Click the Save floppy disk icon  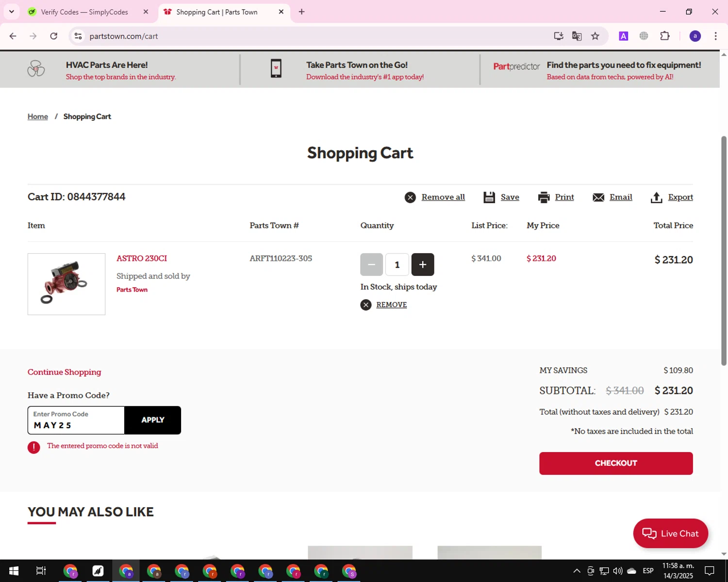pos(489,197)
